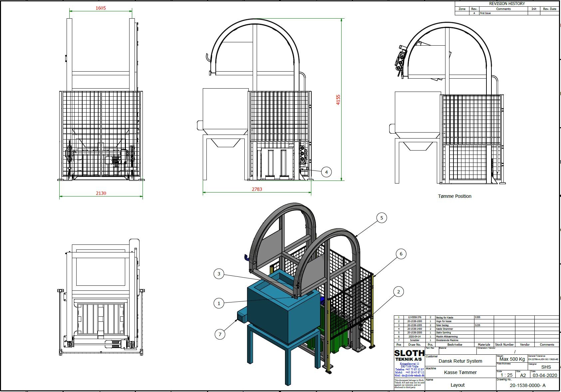Click draw number '20-1538-2000'
This screenshot has width=561, height=392.
[x=415, y=332]
